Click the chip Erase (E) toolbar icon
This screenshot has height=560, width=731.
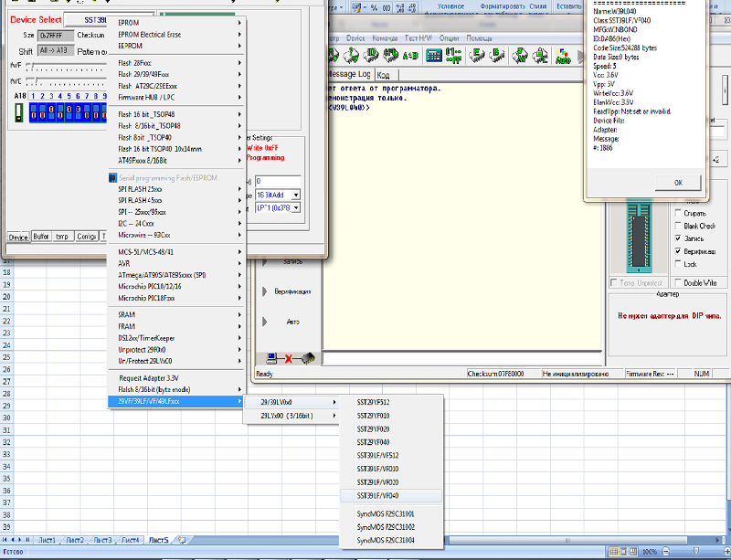(476, 55)
